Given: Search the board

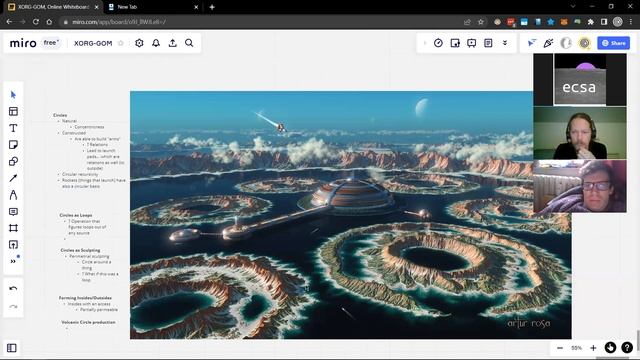Looking at the screenshot, I should point(189,43).
